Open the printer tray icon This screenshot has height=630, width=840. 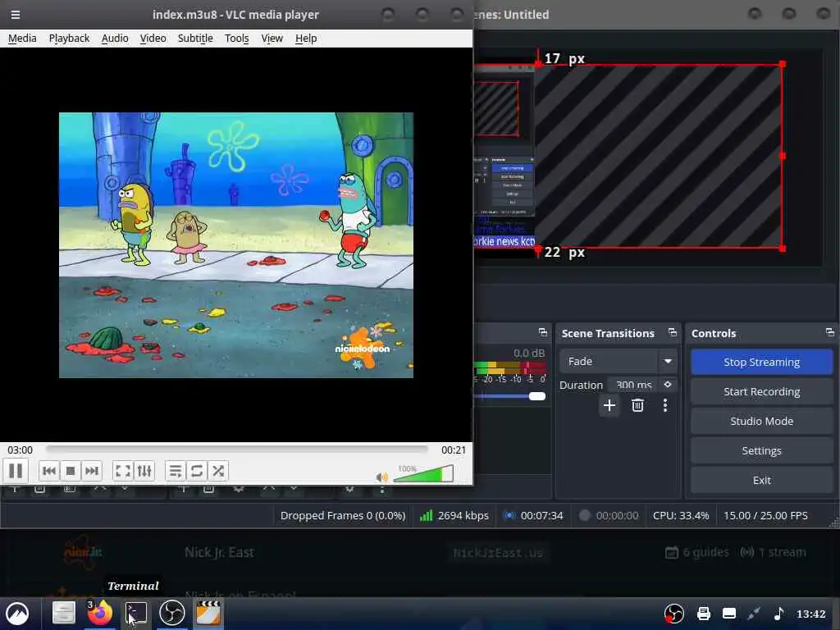tap(703, 614)
